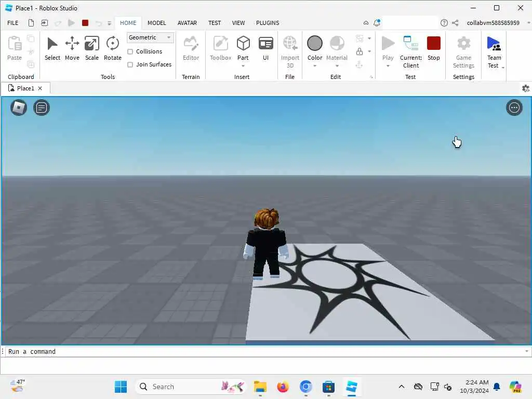532x399 pixels.
Task: Expand the Material dropdown arrow
Action: pos(337,66)
